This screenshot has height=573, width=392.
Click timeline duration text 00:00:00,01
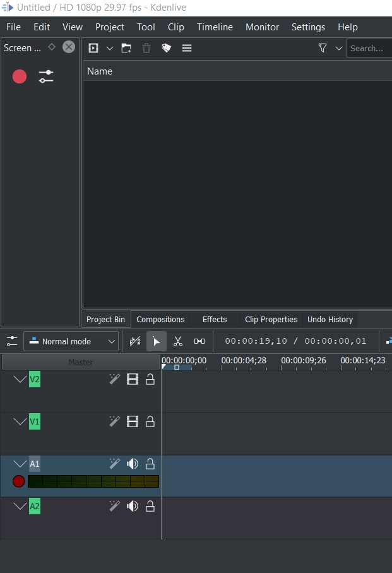click(x=335, y=341)
